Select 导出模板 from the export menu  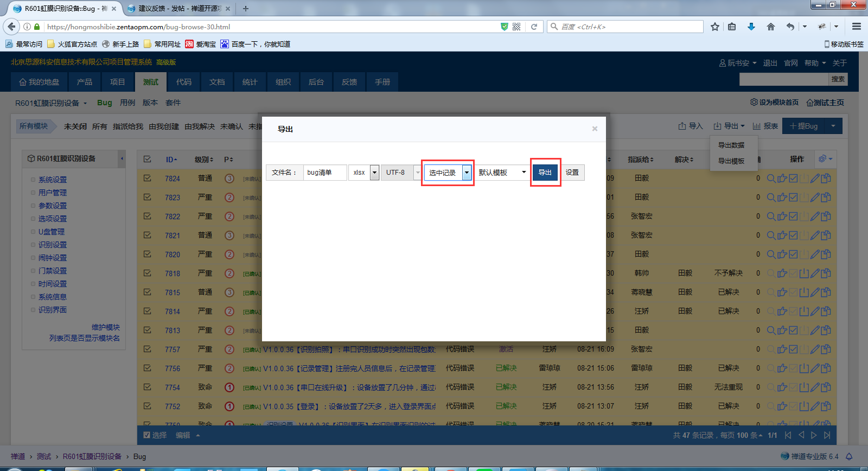(x=731, y=161)
